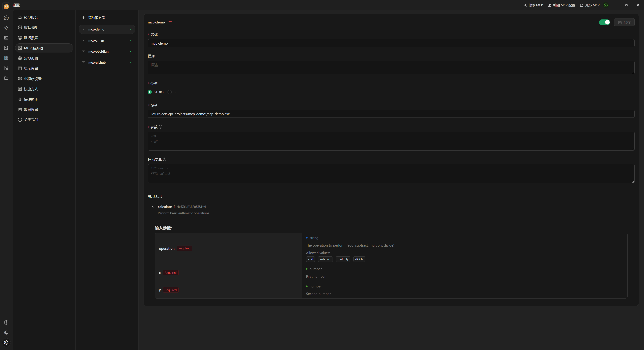Open the agents star sidebar icon
The width and height of the screenshot is (644, 350).
click(x=6, y=28)
